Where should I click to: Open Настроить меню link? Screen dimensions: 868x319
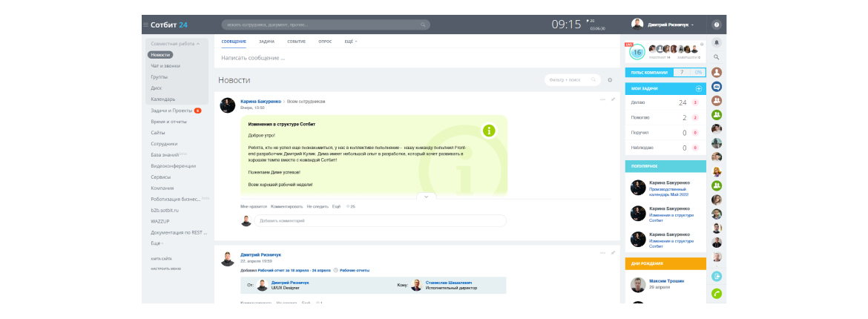point(165,269)
